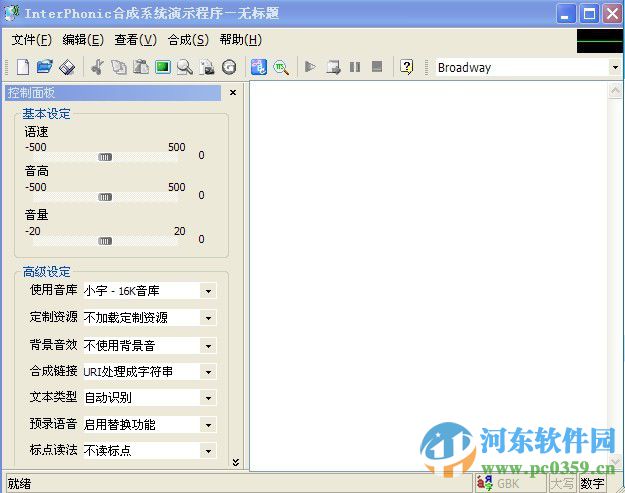Pause playback with the pause icon
The height and width of the screenshot is (493, 625).
[x=355, y=67]
